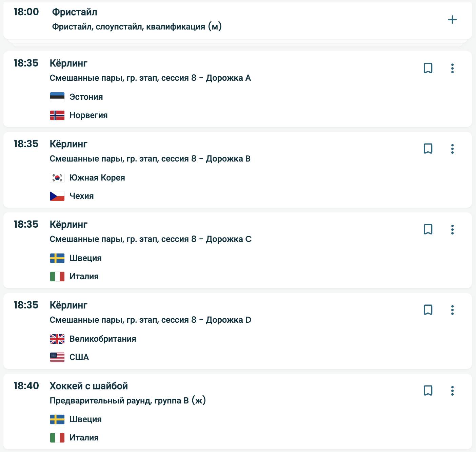The image size is (476, 452).
Task: Save the Великобритания vs США match bookmark
Action: click(x=428, y=310)
